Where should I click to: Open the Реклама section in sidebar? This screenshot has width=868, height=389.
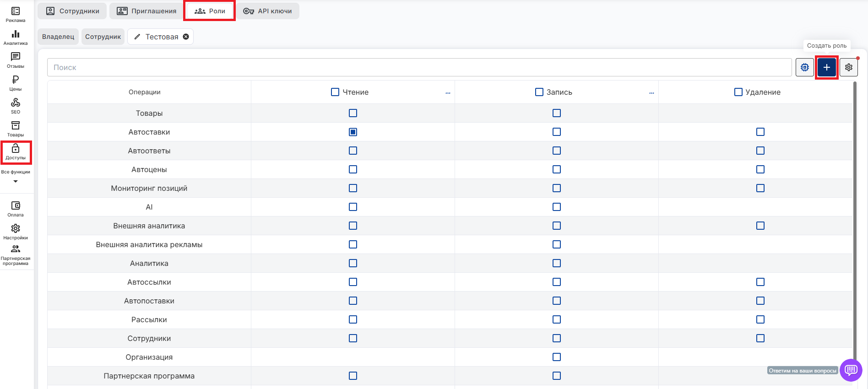pyautogui.click(x=16, y=14)
